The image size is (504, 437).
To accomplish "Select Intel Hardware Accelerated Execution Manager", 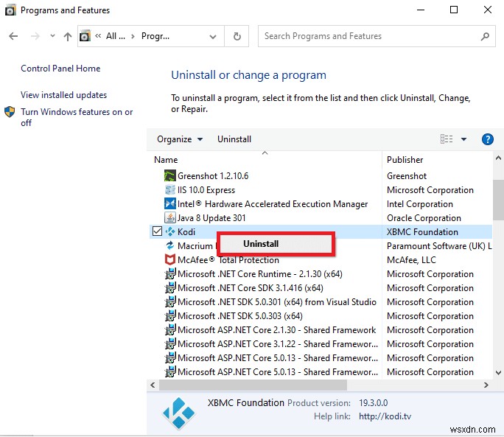I will [273, 204].
